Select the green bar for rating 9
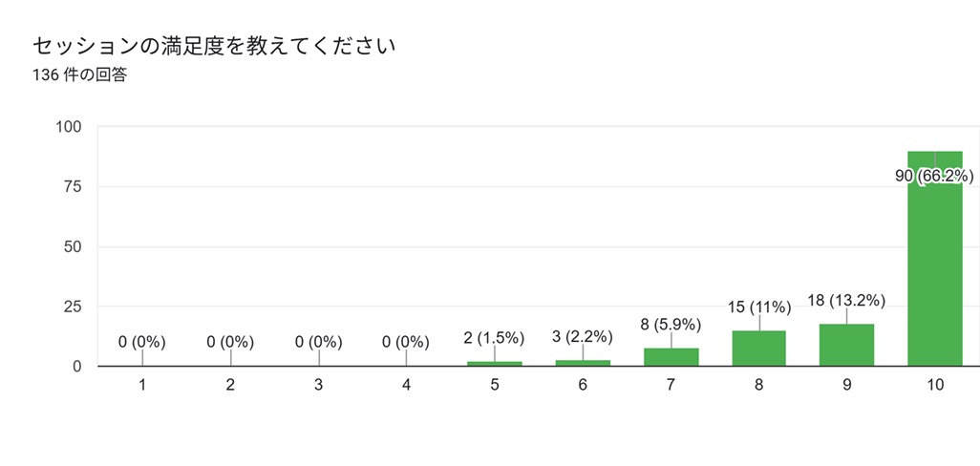Image resolution: width=980 pixels, height=466 pixels. 846,345
